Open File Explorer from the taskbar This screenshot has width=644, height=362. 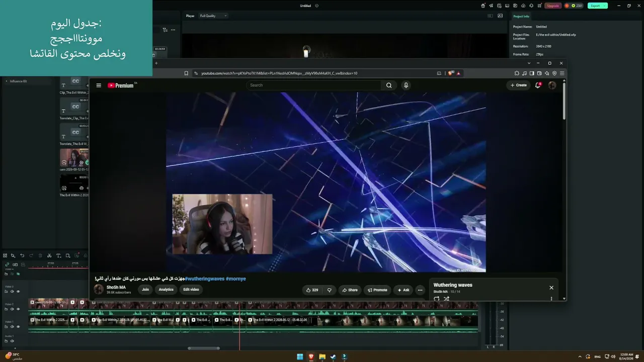coord(322,357)
